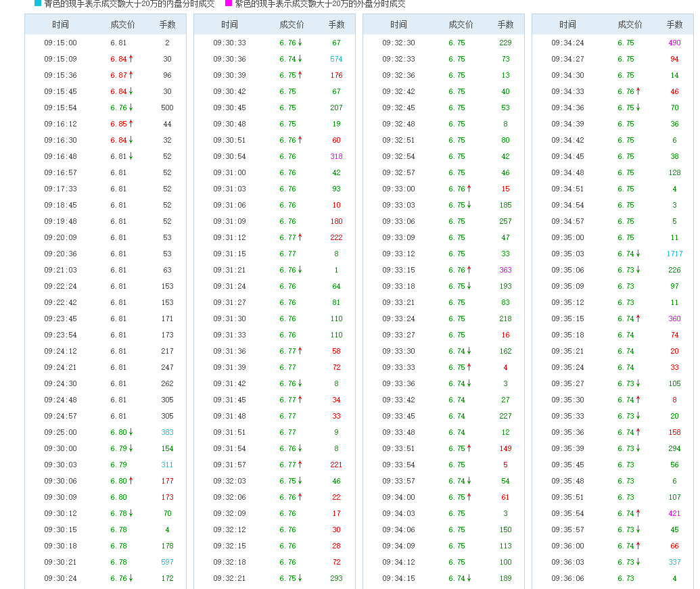Viewport: 700px width, 589px height.
Task: Click cyan volume 337 at 09:36:03
Action: pos(674,562)
